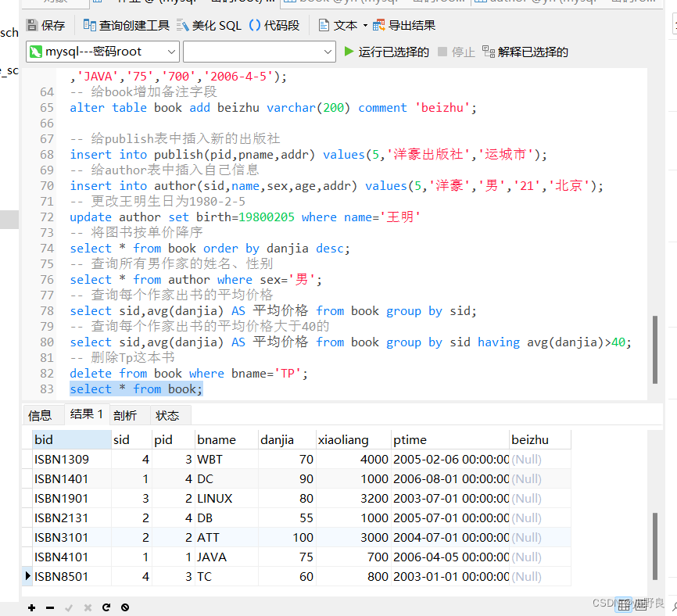Click the bname column header
Viewport: 677px width, 616px height.
point(226,439)
